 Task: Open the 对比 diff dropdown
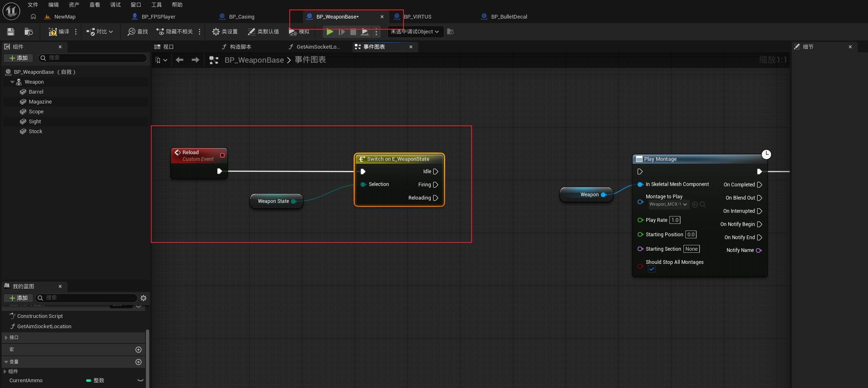click(99, 32)
